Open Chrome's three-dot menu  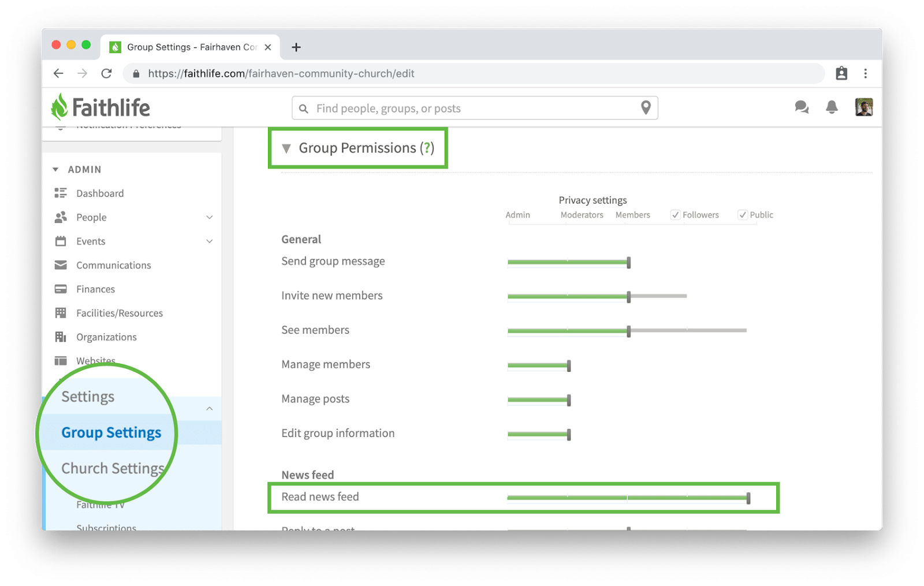tap(865, 73)
